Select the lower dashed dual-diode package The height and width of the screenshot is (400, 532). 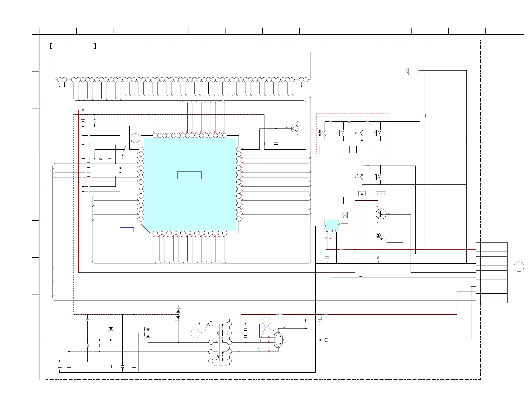point(148,333)
